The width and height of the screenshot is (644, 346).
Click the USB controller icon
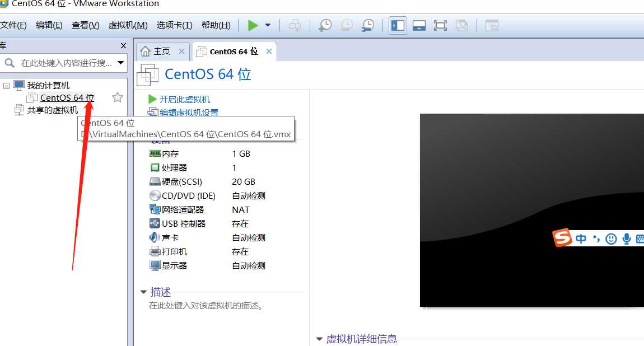(155, 223)
